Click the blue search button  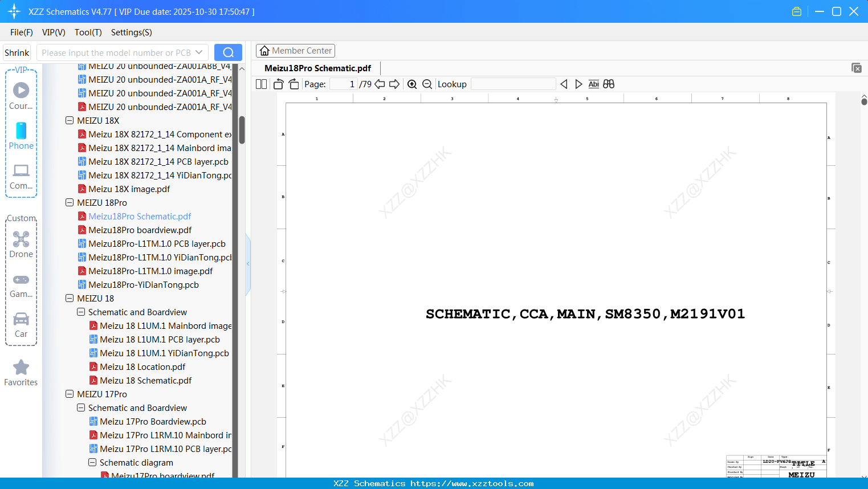228,52
